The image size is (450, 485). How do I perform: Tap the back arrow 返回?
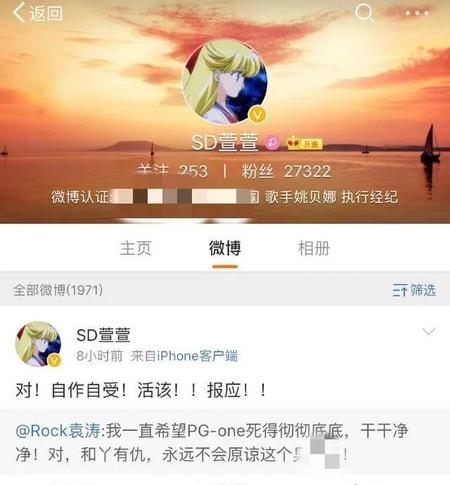point(37,13)
